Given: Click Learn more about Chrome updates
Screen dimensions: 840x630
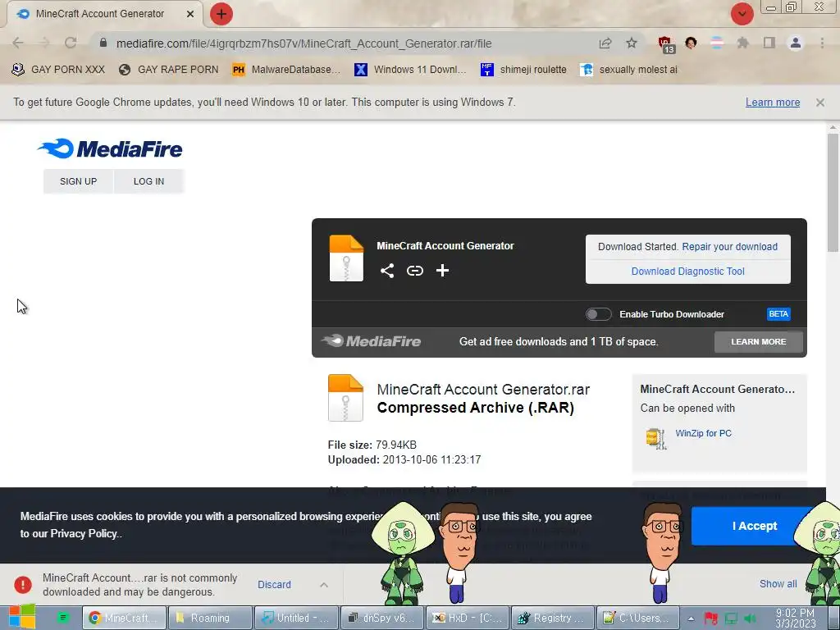Looking at the screenshot, I should click(x=773, y=103).
